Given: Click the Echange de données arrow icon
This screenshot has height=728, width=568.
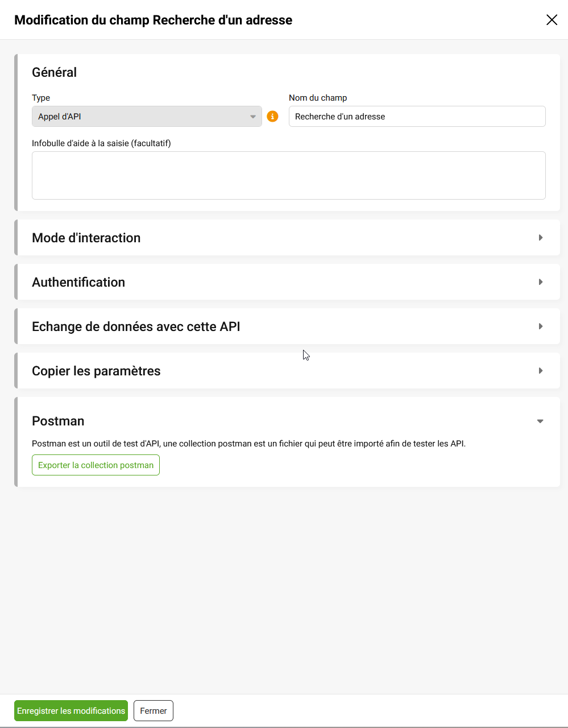Looking at the screenshot, I should pyautogui.click(x=541, y=326).
